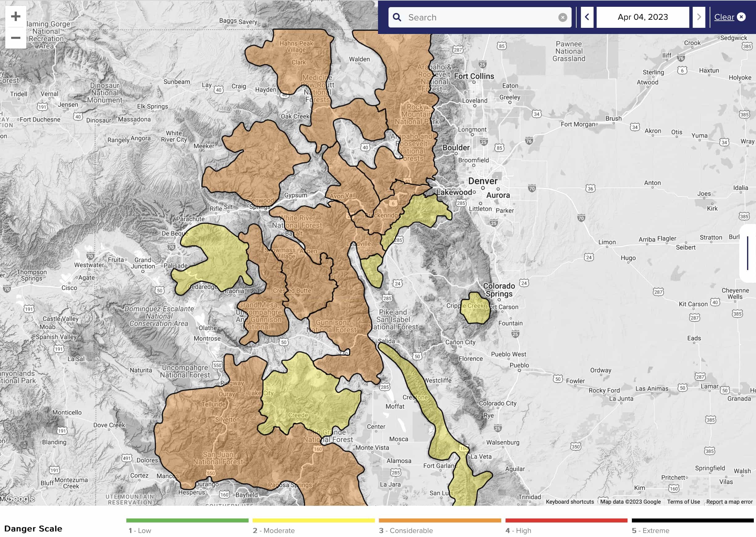Click the Moab town label
The width and height of the screenshot is (756, 537).
click(x=47, y=327)
